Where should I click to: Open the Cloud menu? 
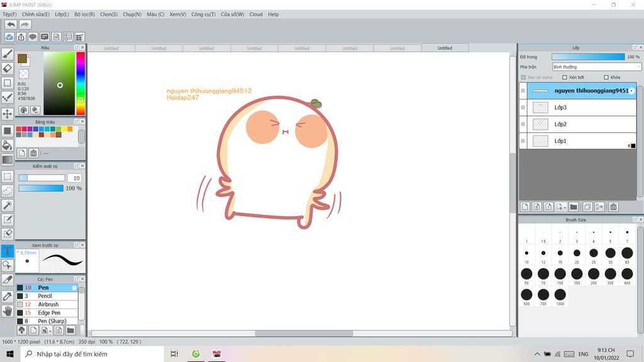pos(256,14)
